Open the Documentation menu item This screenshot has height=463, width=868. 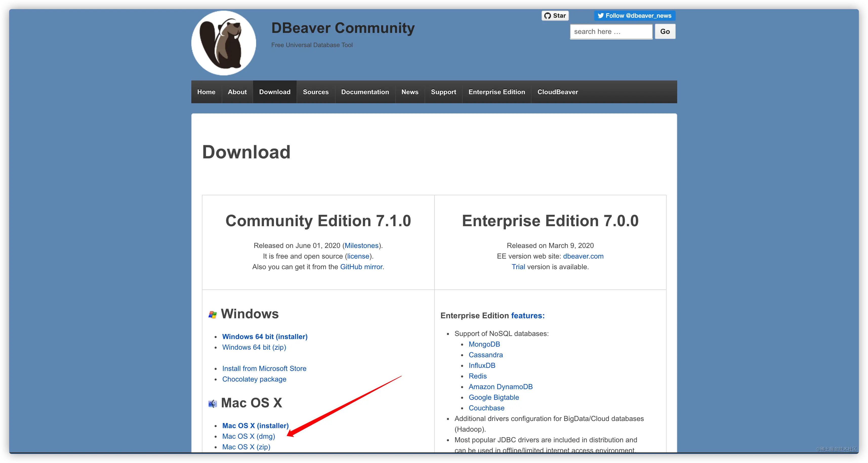pos(365,92)
